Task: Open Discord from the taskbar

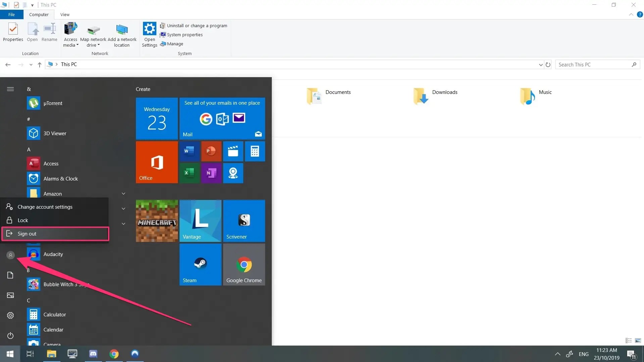Action: pyautogui.click(x=93, y=354)
